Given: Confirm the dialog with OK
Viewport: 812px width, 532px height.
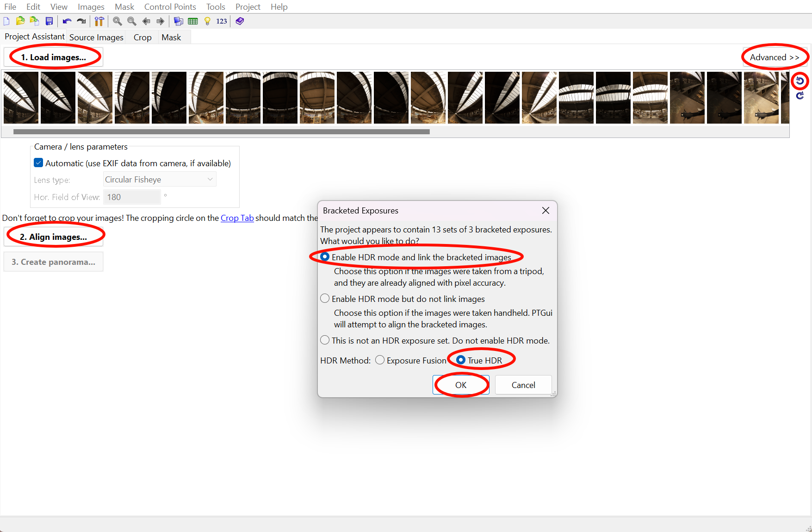Looking at the screenshot, I should coord(461,385).
